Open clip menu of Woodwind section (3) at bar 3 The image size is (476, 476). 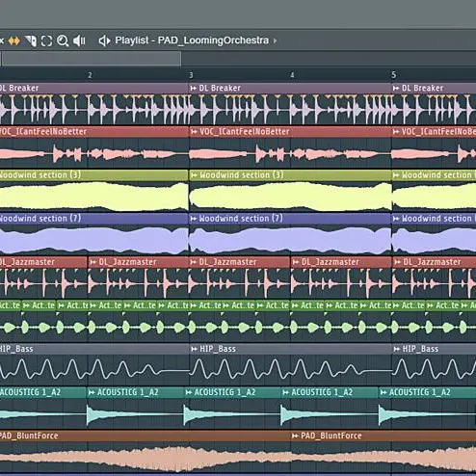[194, 175]
